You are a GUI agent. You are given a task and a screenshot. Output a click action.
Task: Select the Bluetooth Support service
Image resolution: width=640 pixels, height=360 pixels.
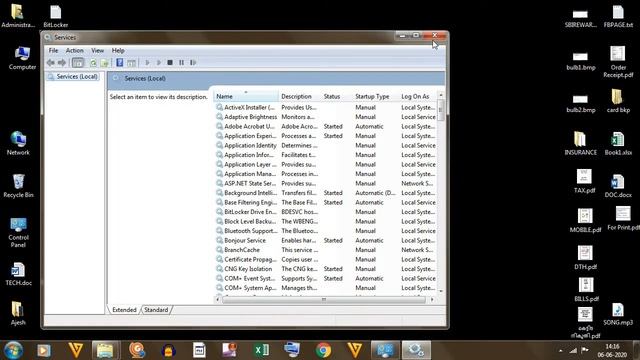tap(325, 231)
